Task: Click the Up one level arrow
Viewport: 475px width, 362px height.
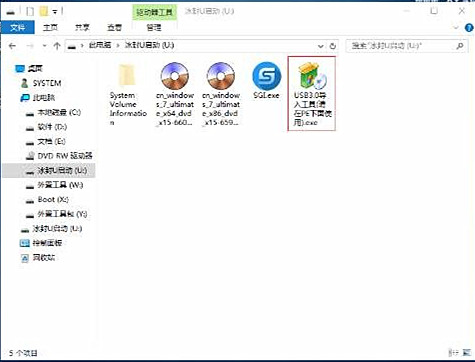Action: 57,46
